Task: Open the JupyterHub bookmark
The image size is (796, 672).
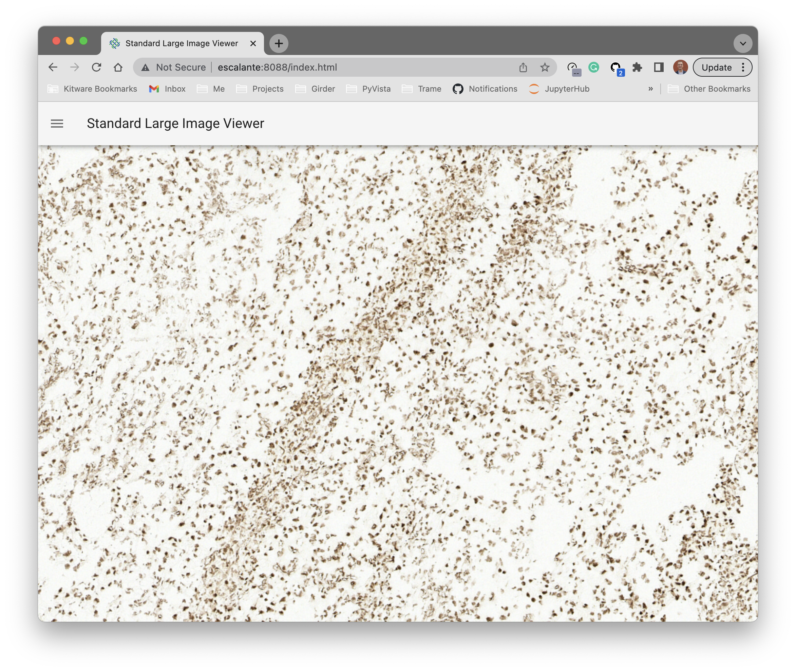Action: tap(559, 89)
